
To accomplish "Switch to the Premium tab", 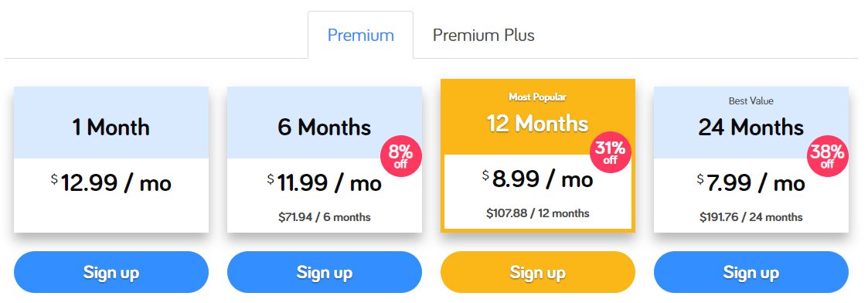I will coord(360,35).
